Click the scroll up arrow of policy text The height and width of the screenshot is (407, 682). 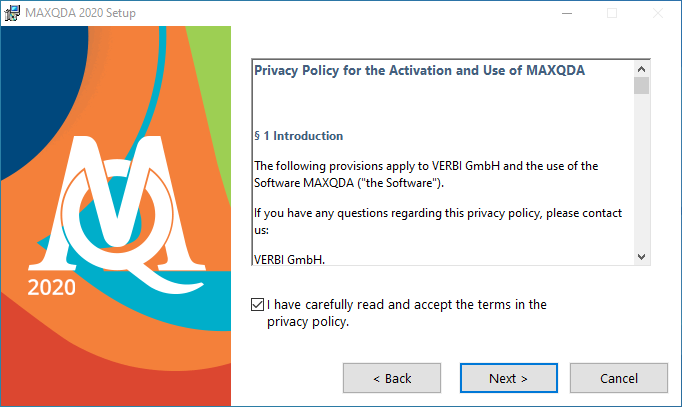coord(641,69)
